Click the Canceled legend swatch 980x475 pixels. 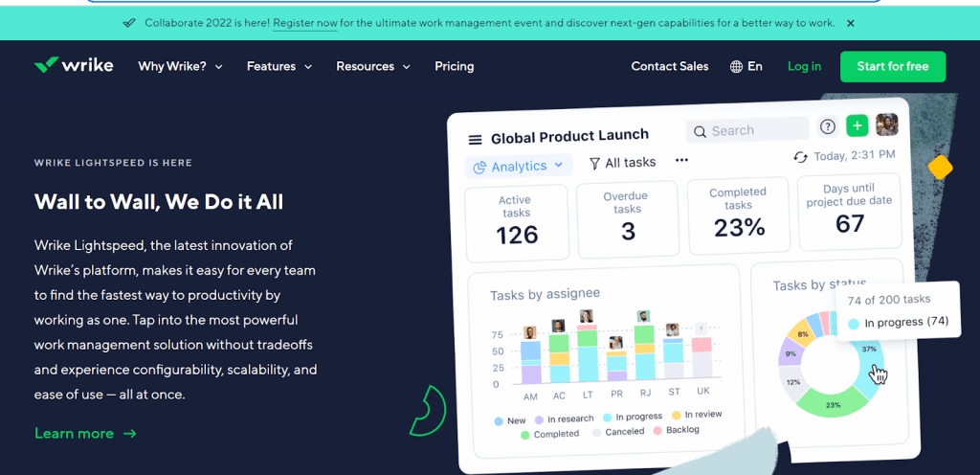597,433
